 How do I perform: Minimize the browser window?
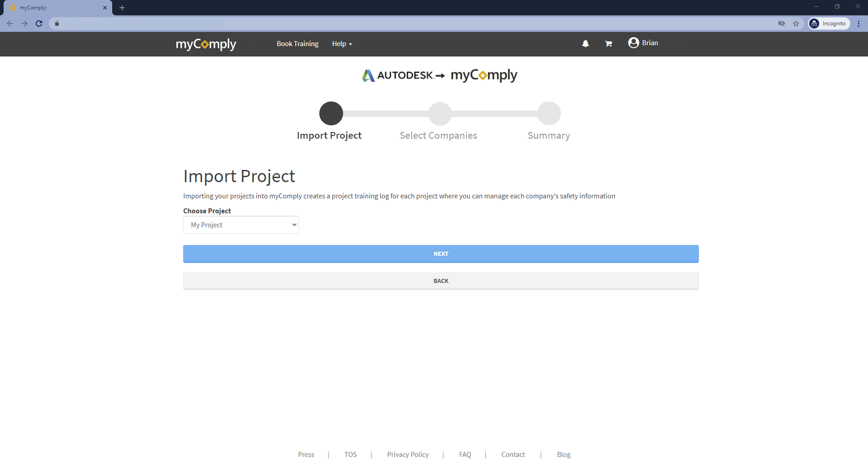point(816,7)
